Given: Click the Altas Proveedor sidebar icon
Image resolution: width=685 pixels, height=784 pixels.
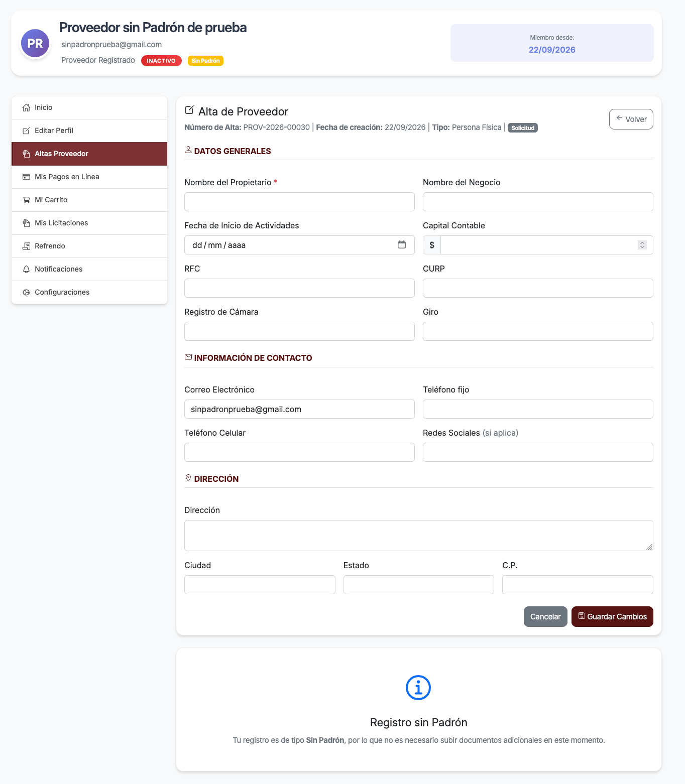Looking at the screenshot, I should [x=26, y=154].
